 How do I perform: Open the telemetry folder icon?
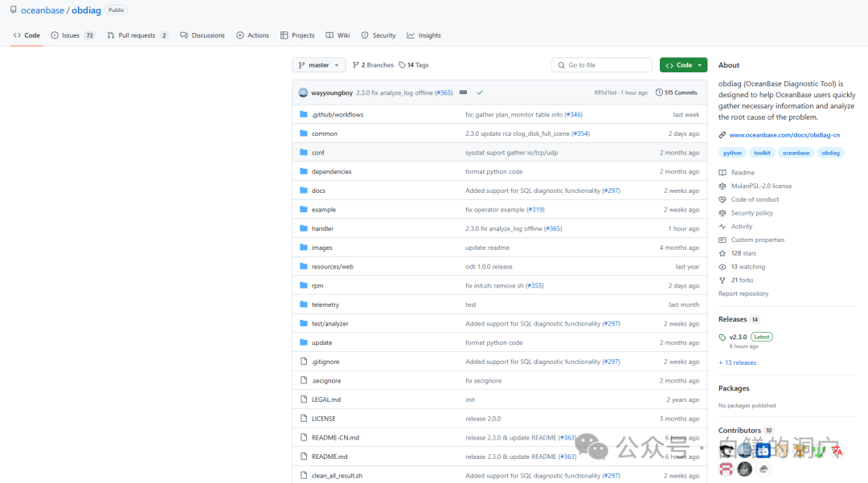(x=303, y=305)
